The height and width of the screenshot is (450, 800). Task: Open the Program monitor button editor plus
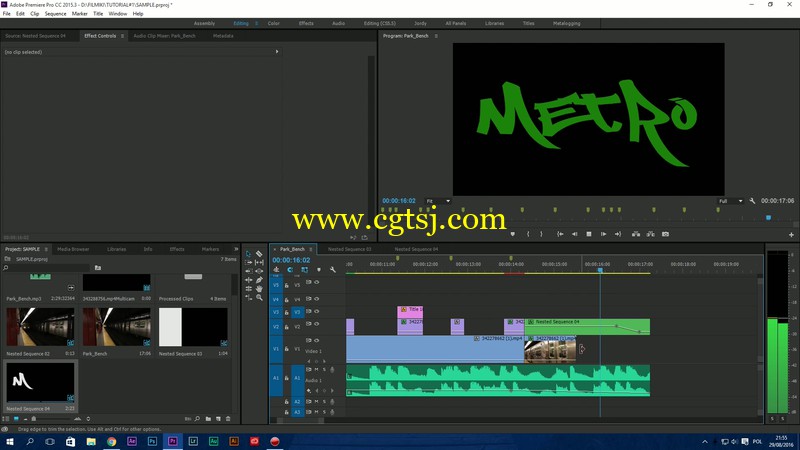[x=791, y=235]
